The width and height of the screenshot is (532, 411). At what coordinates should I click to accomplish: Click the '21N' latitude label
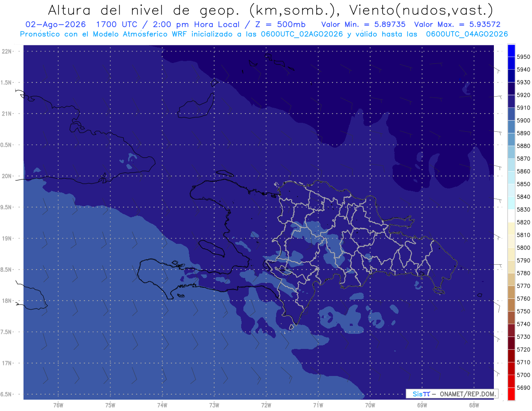tap(7, 114)
